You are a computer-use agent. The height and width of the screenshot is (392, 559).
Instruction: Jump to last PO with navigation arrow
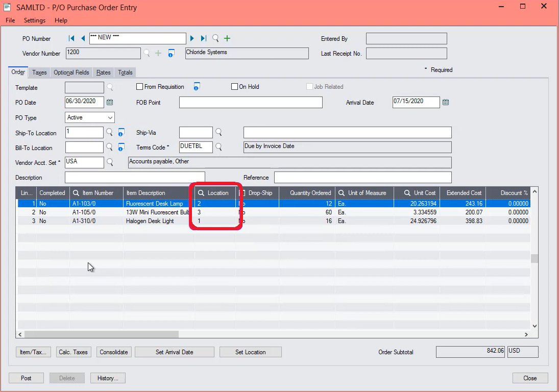pyautogui.click(x=203, y=38)
